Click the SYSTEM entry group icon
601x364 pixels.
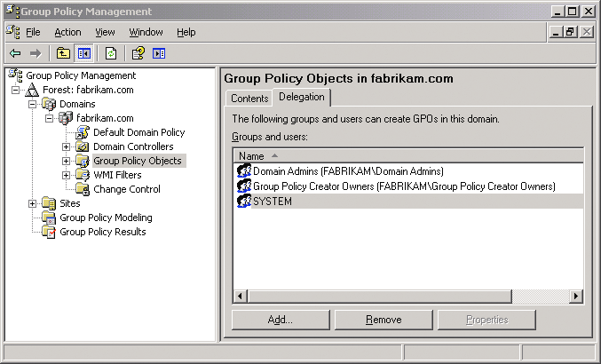244,202
